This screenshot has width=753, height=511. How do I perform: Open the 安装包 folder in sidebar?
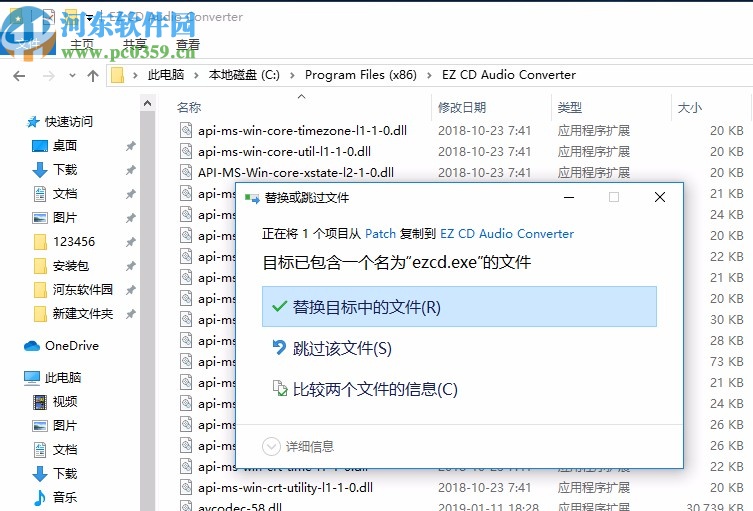click(x=71, y=266)
